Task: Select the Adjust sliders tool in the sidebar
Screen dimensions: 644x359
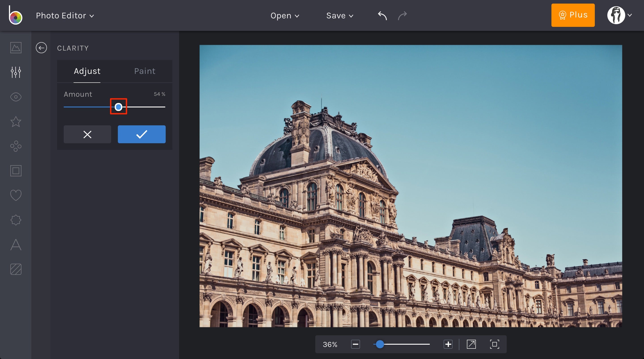Action: 16,72
